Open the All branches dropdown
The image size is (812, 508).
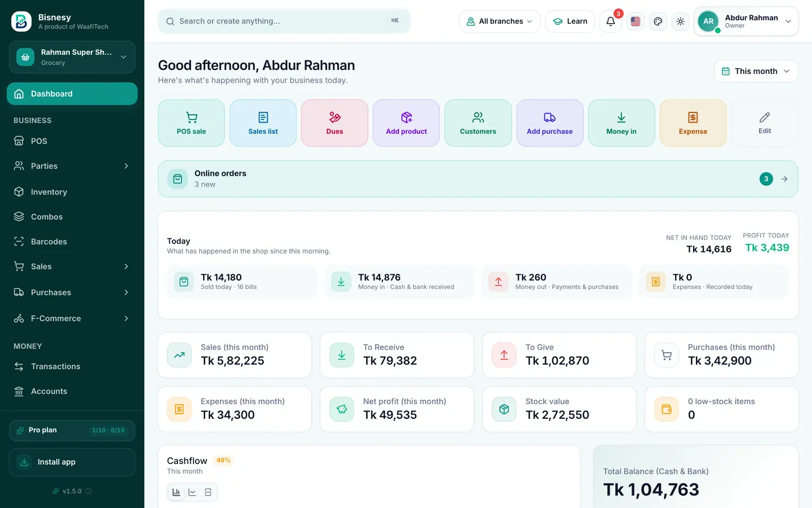pos(500,21)
